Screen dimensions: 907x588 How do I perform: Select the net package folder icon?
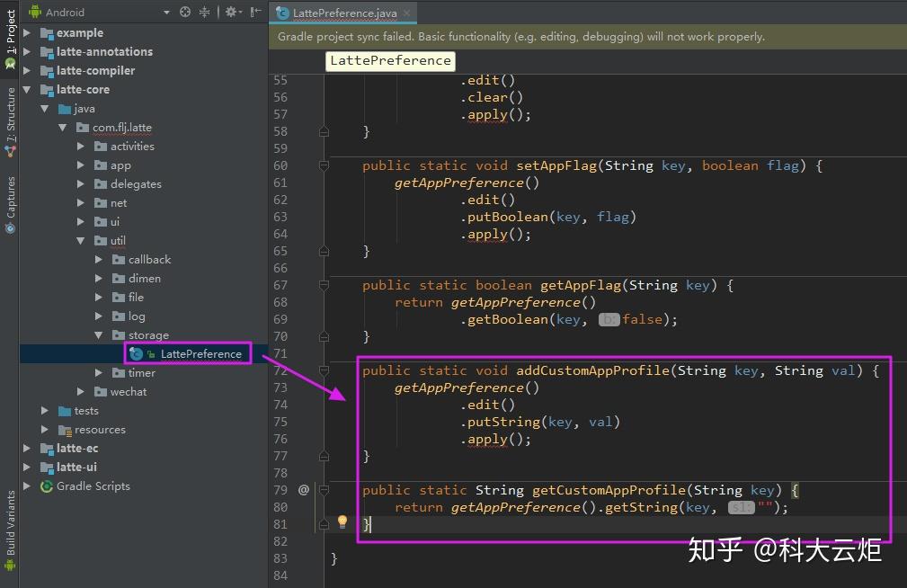pos(101,203)
